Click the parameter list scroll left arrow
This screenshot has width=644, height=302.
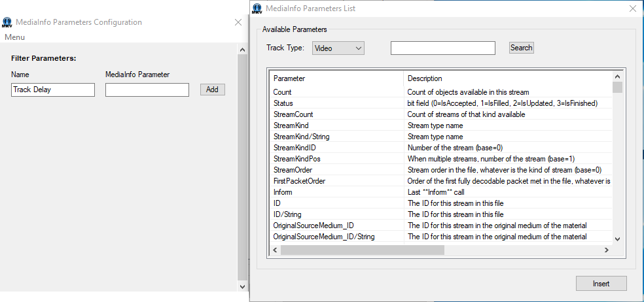[x=275, y=250]
